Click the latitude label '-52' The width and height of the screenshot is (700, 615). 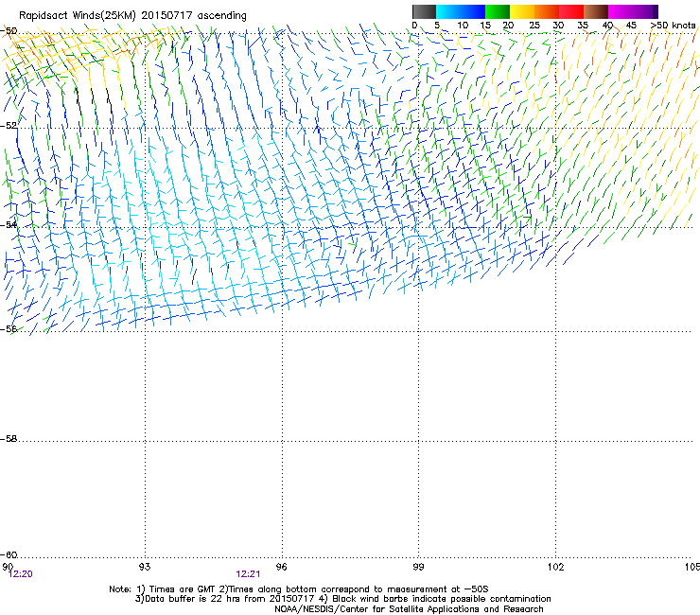pyautogui.click(x=9, y=126)
